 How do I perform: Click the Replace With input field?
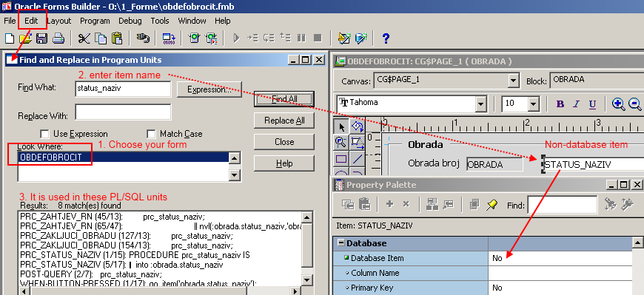click(123, 112)
